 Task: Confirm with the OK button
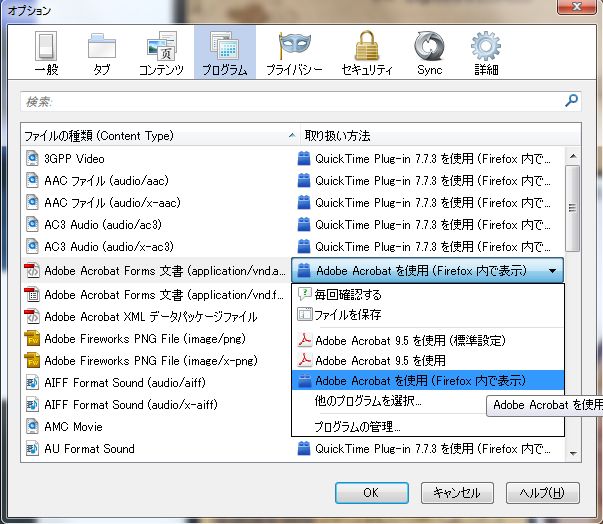(371, 493)
